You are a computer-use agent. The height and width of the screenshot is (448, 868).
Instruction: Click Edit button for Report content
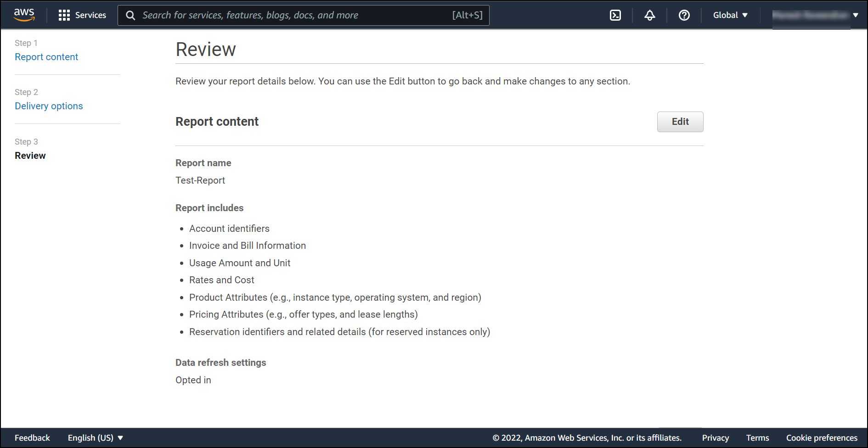(x=680, y=122)
